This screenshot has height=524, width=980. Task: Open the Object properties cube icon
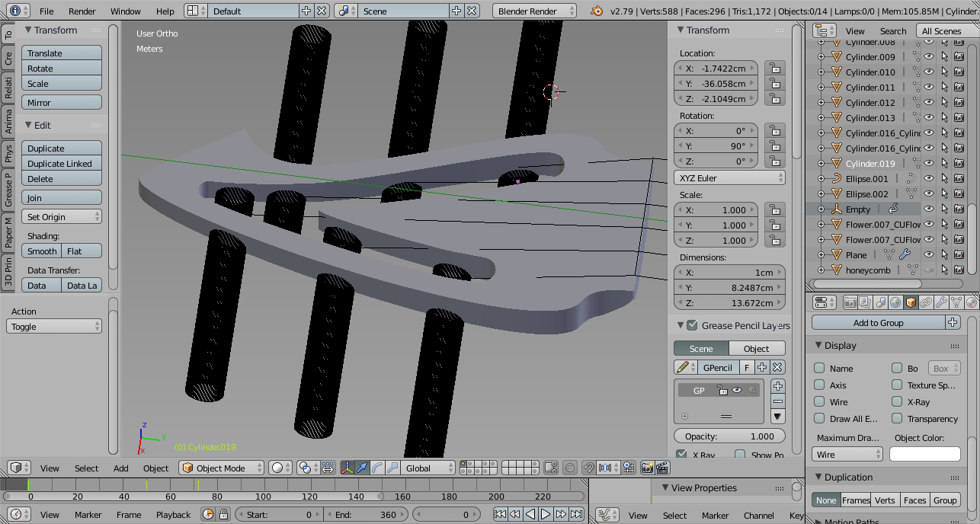(911, 302)
